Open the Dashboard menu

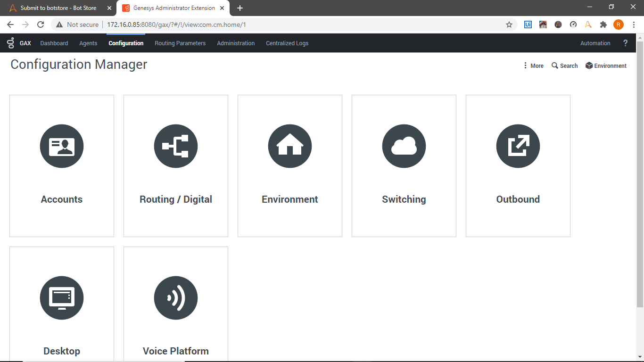tap(54, 43)
